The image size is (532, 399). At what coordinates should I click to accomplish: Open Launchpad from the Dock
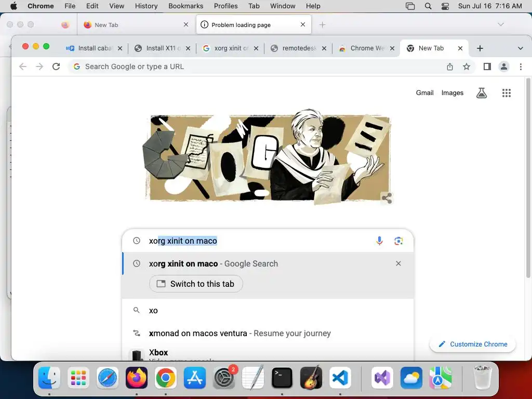click(x=78, y=378)
